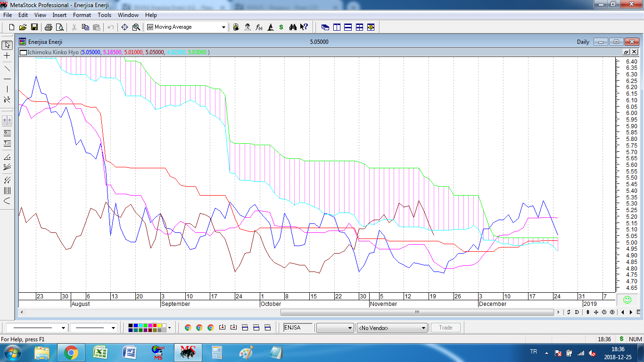The image size is (644, 362).
Task: Expand the color palette dropdown arrow
Action: pyautogui.click(x=169, y=328)
